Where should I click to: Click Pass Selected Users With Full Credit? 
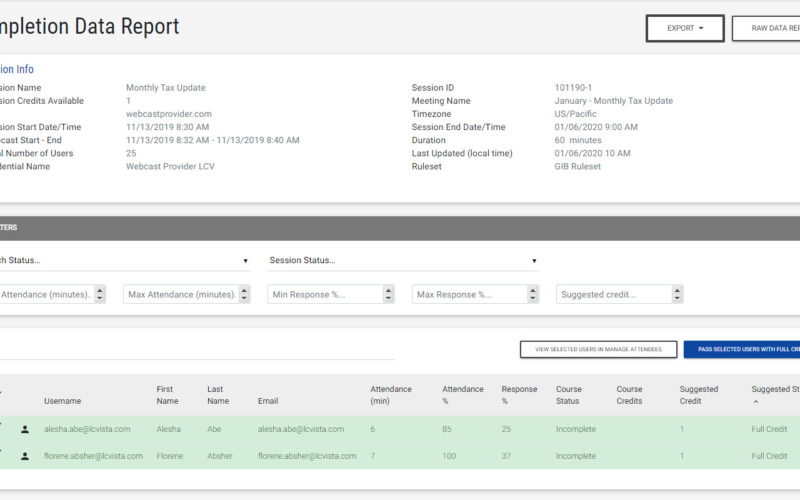[742, 349]
